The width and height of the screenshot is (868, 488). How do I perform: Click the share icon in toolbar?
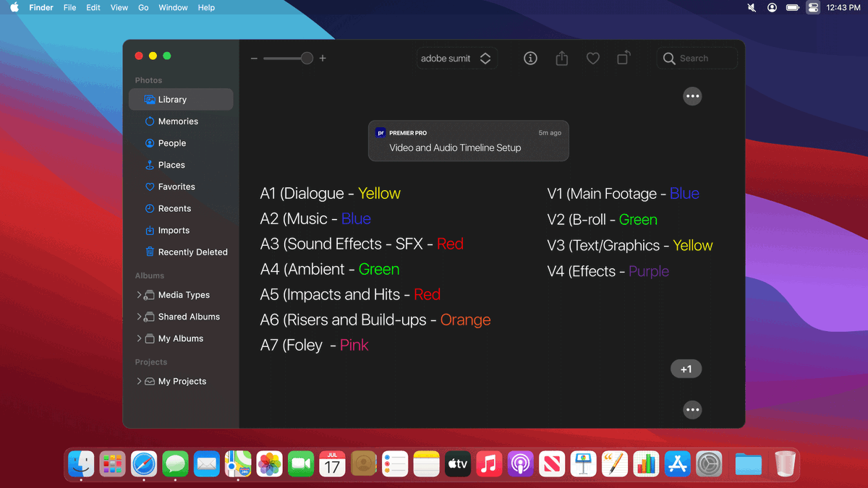[562, 59]
